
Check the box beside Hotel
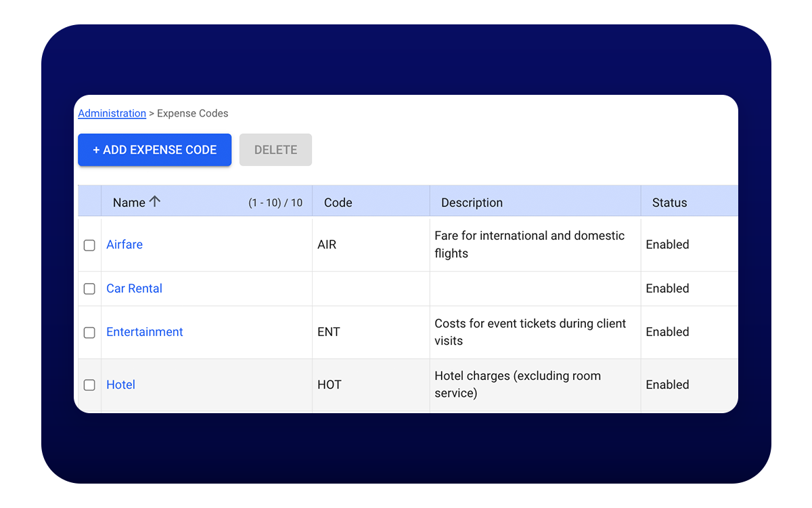89,385
